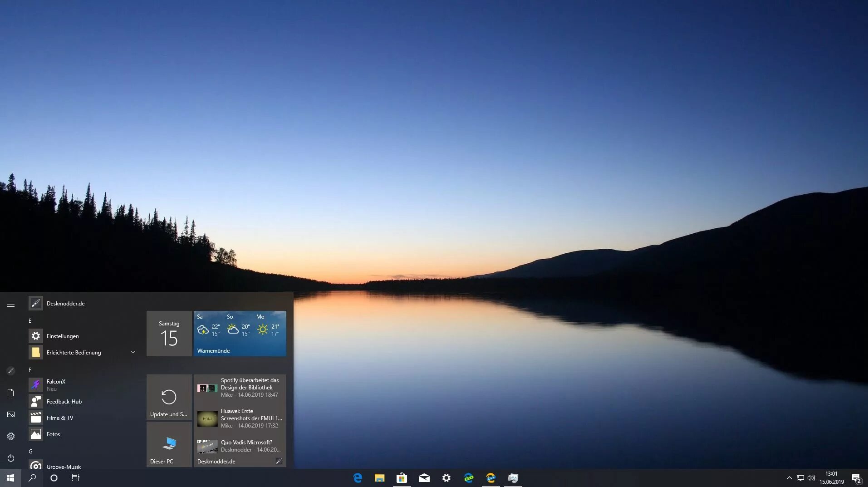Expand the Start menu hamburger
The width and height of the screenshot is (868, 487).
11,305
